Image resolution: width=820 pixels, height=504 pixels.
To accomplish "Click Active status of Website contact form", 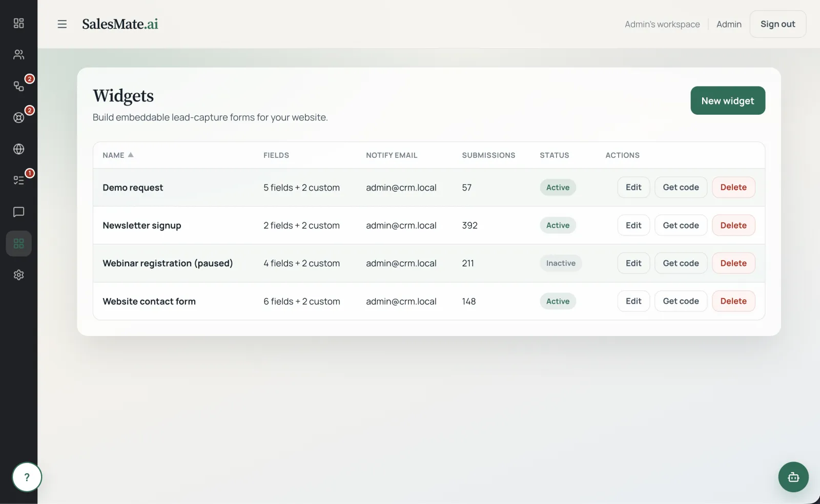I will (558, 301).
